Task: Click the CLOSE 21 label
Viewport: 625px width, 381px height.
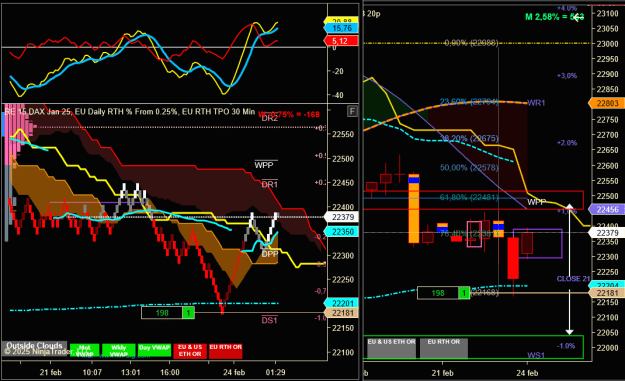Action: pos(573,279)
